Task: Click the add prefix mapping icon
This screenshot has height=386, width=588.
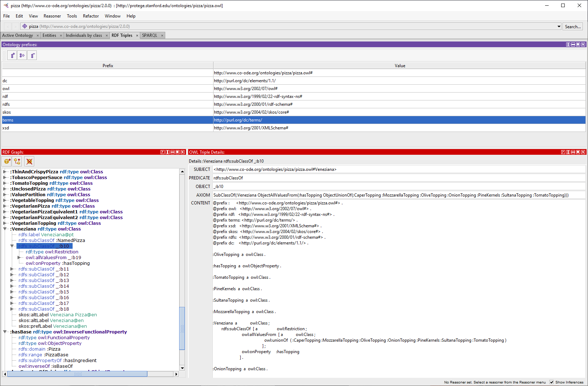Action: (12, 55)
